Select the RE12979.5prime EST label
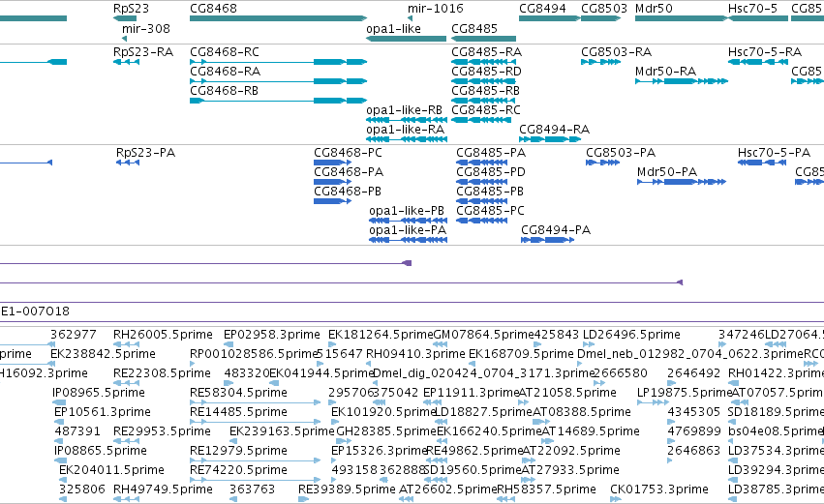The image size is (824, 504). pos(238,451)
